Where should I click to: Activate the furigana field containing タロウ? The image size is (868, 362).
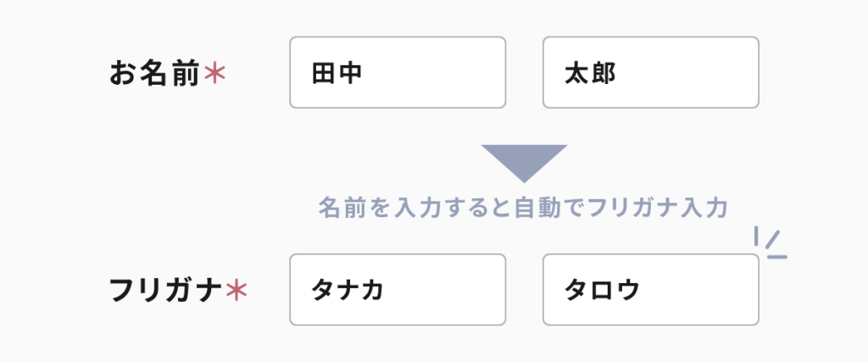[x=650, y=290]
